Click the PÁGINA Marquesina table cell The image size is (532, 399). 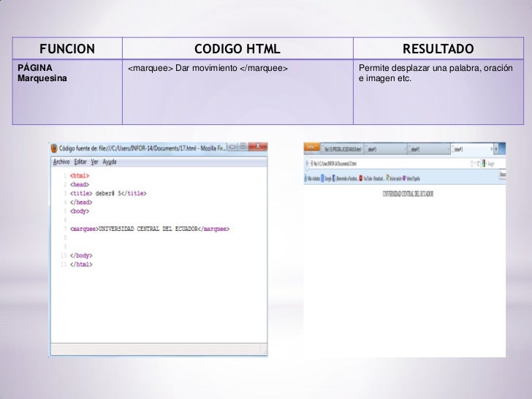[x=67, y=92]
